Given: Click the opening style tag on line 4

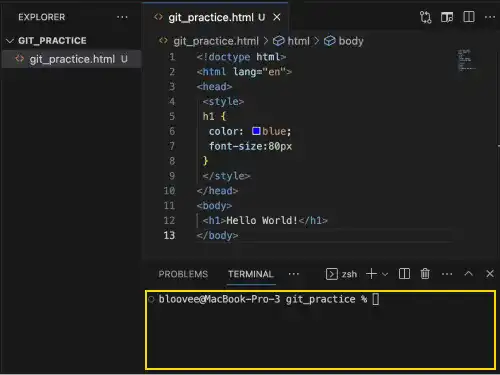Looking at the screenshot, I should [223, 101].
